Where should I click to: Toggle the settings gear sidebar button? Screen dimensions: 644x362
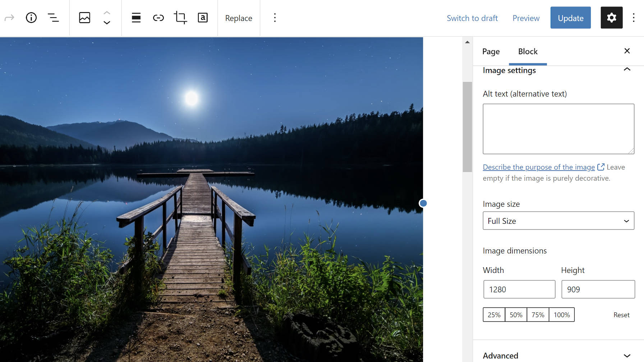tap(612, 18)
